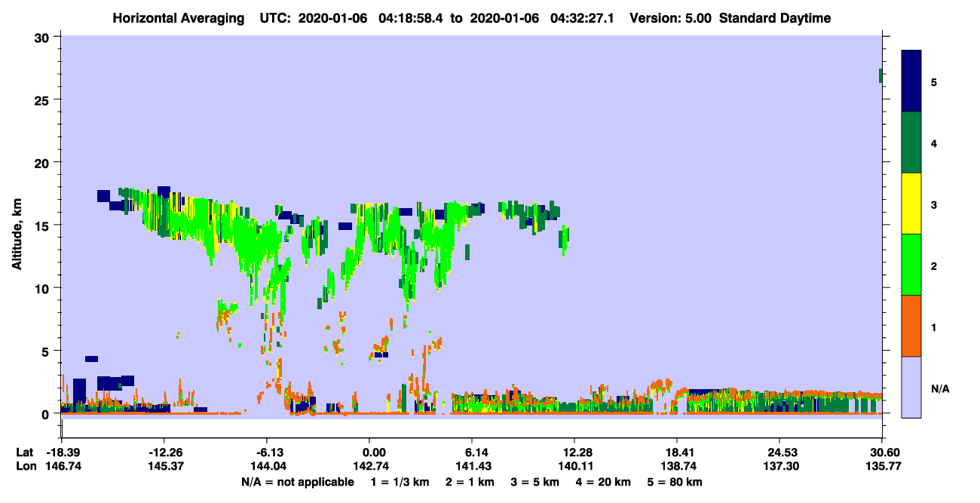
Task: Click legend text '5 = 80 km'
Action: pos(674,482)
